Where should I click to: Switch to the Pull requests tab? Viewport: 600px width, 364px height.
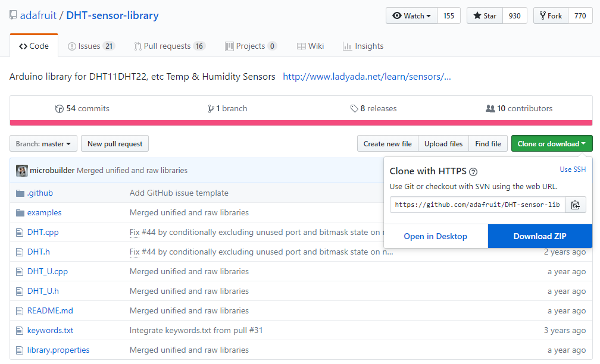coord(170,46)
